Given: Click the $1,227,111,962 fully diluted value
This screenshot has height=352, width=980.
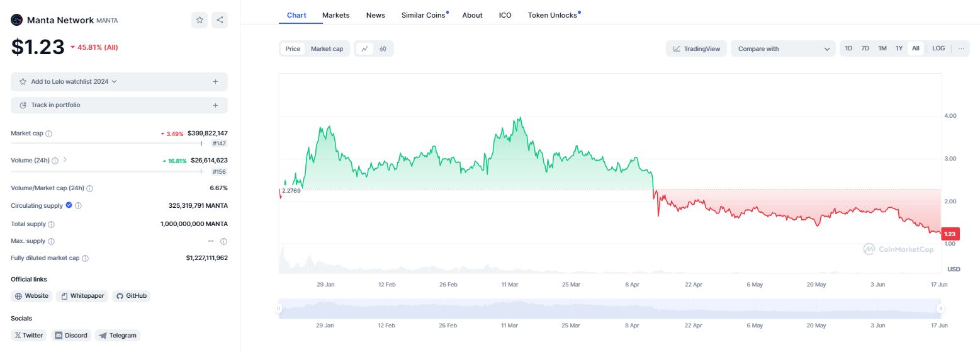Looking at the screenshot, I should (x=207, y=258).
